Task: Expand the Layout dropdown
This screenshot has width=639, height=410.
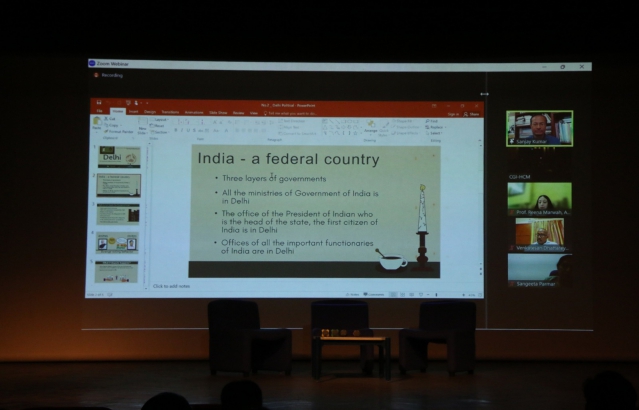Action: coord(159,120)
